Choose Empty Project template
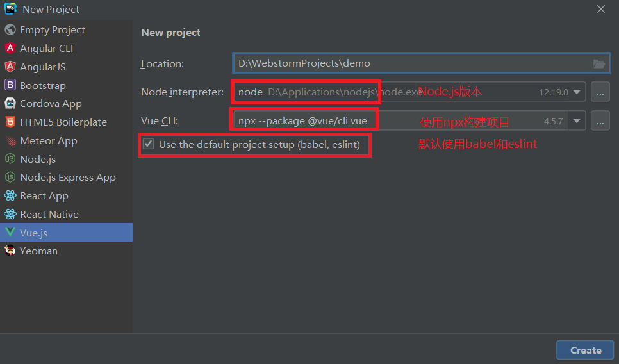Screen dimensions: 619x364 (67, 29)
